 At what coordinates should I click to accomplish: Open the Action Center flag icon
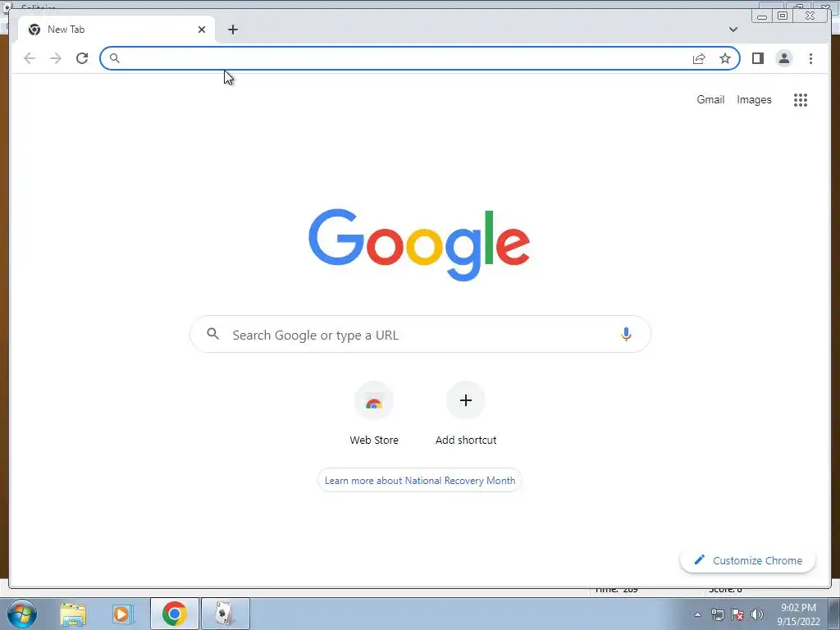[x=737, y=614]
